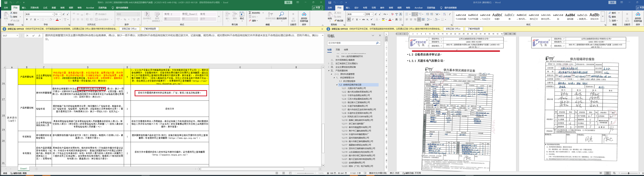Switch to 页面 tab in navigation pane
Viewport: 644px width, 176px height.
(x=338, y=50)
